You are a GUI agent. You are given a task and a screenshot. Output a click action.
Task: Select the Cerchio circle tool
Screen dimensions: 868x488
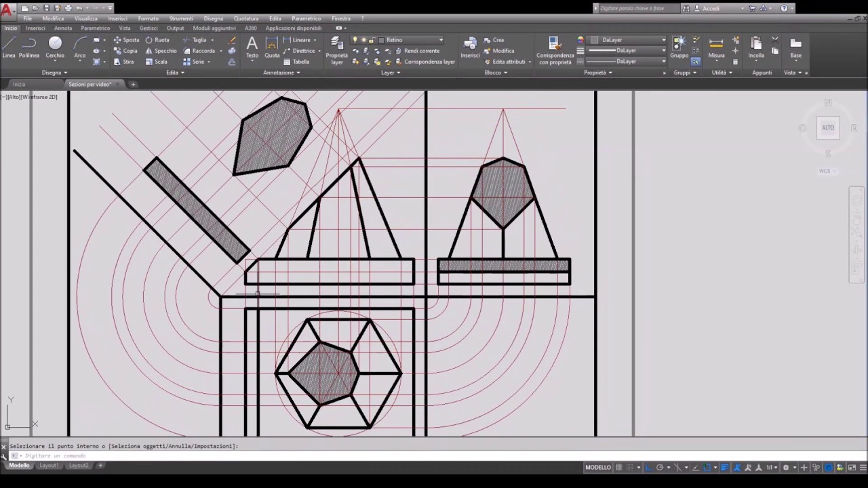(55, 47)
